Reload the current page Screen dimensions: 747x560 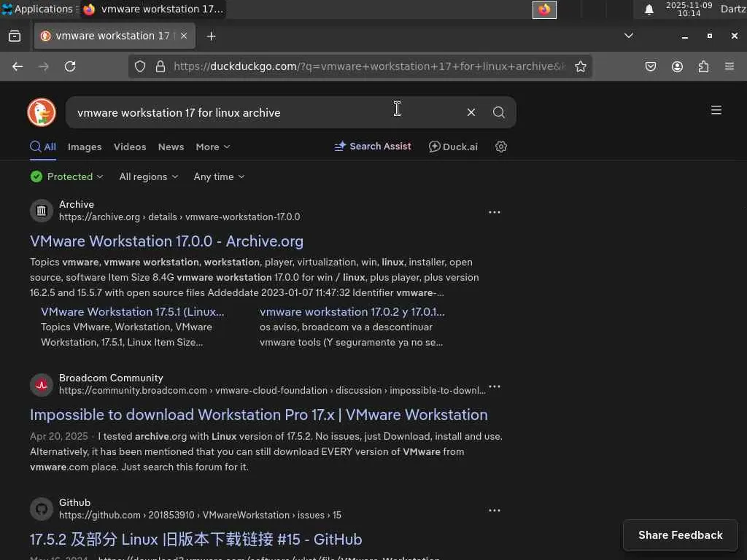[x=70, y=66]
